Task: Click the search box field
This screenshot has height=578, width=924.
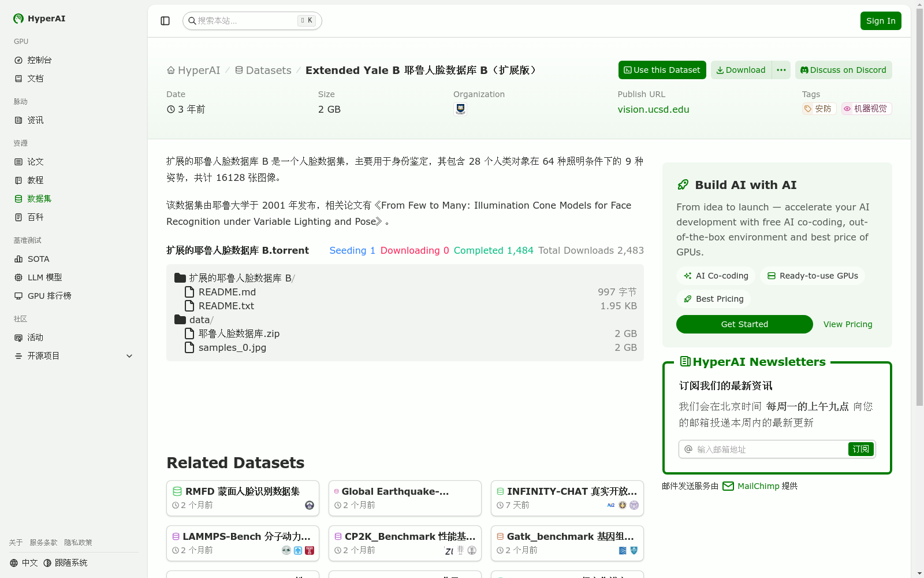Action: [x=252, y=21]
